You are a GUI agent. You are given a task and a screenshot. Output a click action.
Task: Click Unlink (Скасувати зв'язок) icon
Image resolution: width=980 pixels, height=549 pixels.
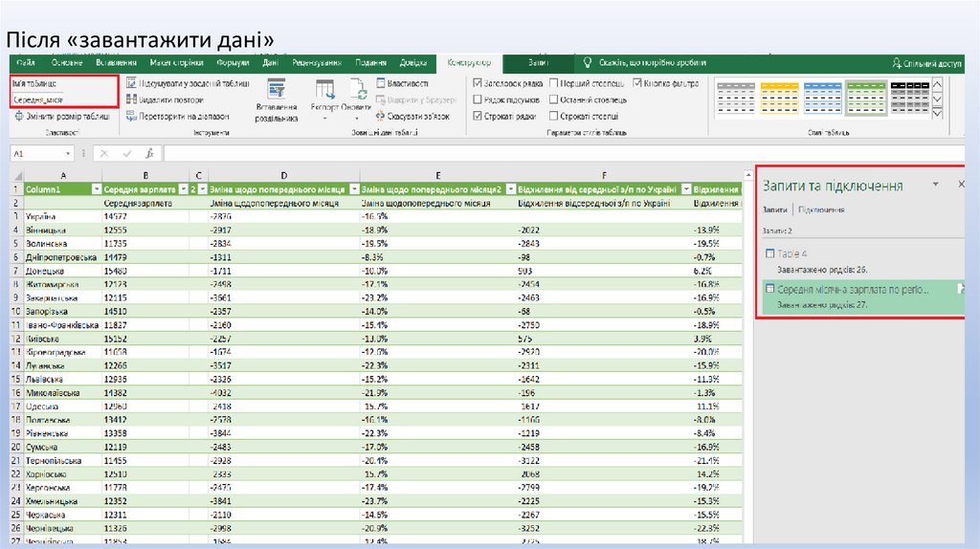pos(382,116)
